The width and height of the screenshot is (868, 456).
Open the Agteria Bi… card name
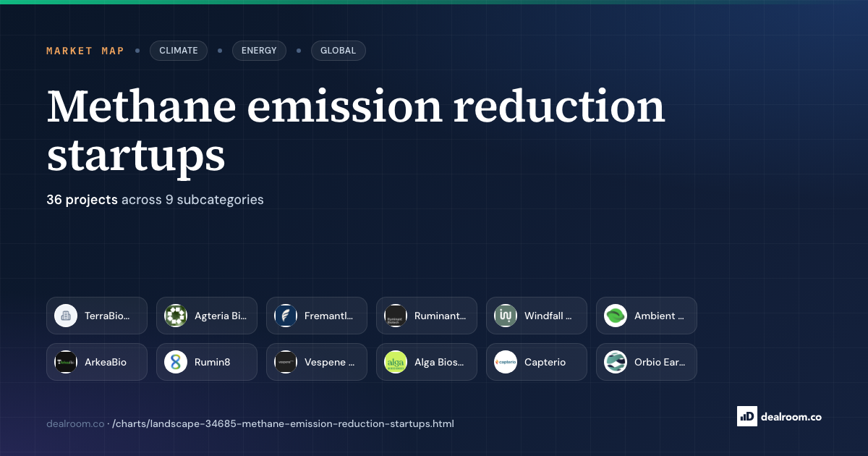pyautogui.click(x=221, y=316)
